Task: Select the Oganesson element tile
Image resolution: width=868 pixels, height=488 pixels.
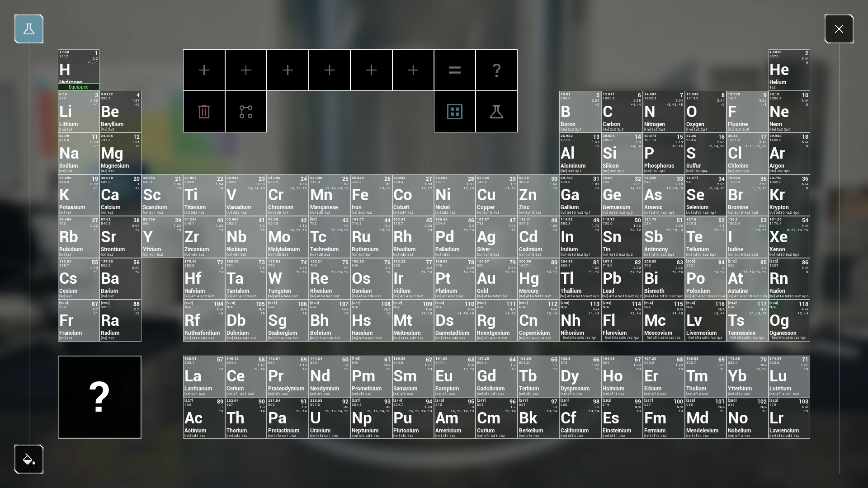Action: (789, 321)
